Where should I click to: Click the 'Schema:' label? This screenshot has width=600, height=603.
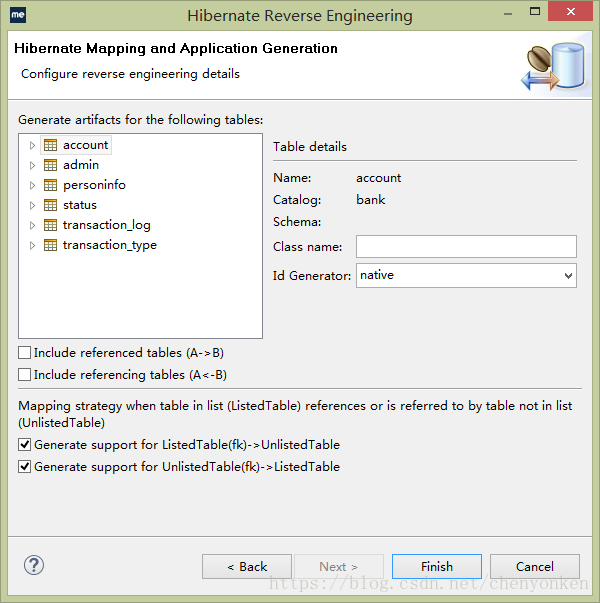click(x=297, y=222)
